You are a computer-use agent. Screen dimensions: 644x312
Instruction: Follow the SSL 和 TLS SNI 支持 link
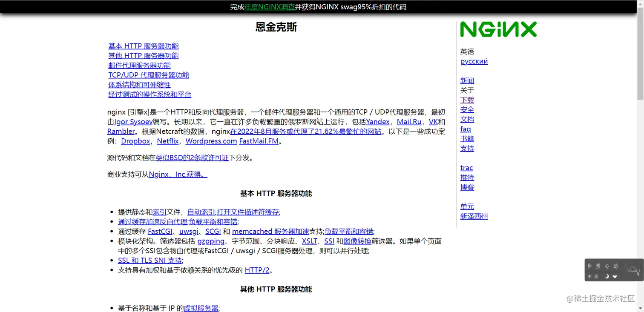[x=150, y=260]
